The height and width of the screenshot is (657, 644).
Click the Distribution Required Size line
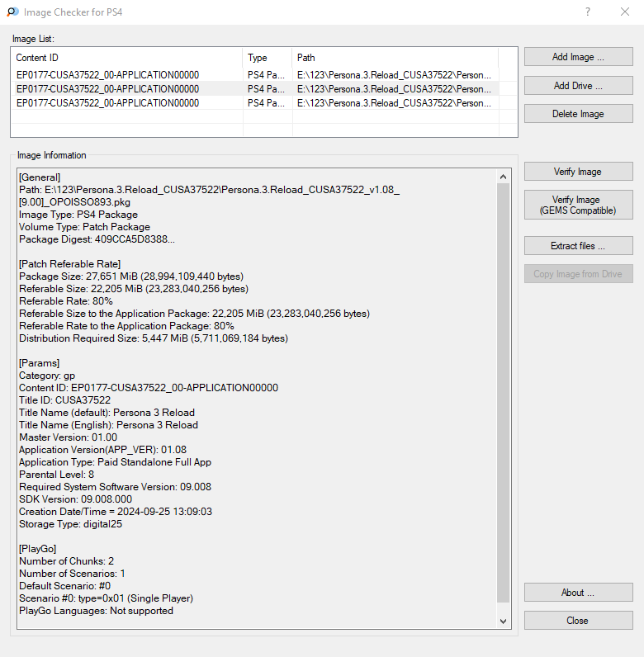pos(154,338)
